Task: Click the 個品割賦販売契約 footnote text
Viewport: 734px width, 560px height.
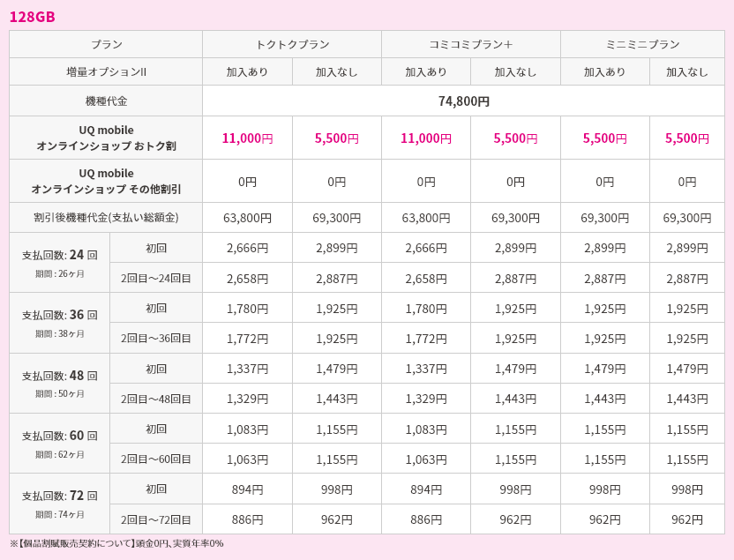Action: [x=78, y=543]
